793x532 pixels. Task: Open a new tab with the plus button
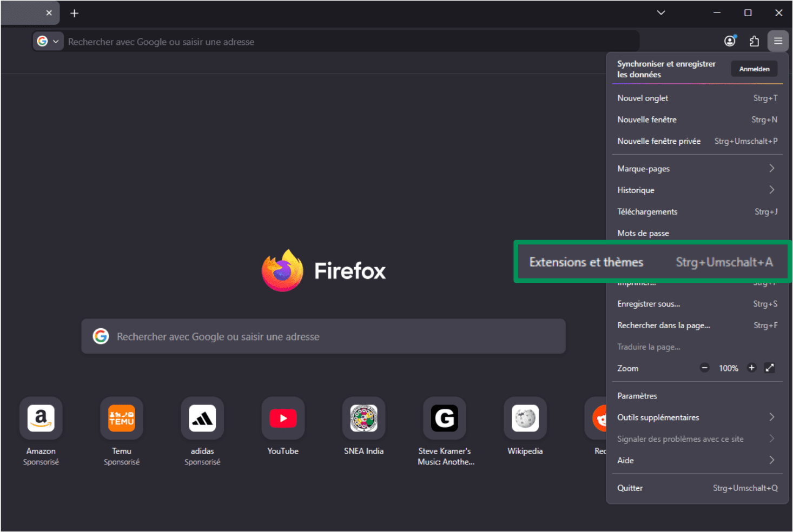point(74,12)
